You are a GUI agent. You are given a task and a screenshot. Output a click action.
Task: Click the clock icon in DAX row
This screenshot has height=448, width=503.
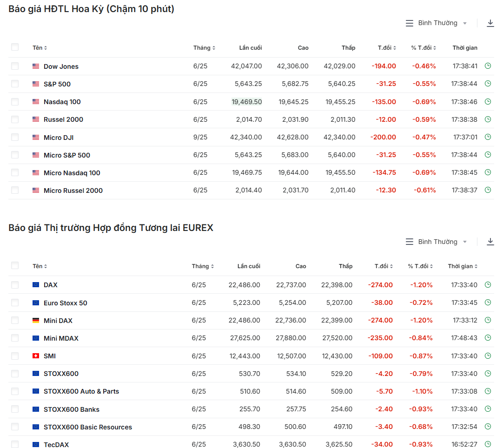(488, 285)
